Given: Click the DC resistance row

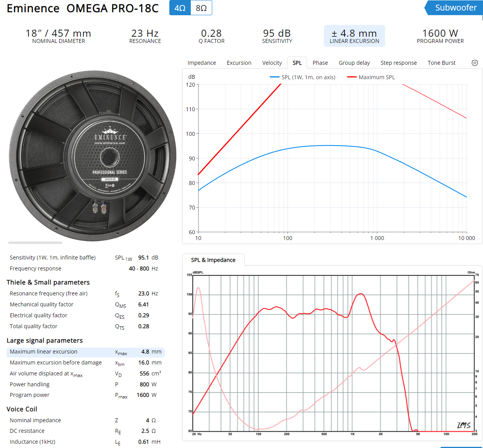Looking at the screenshot, I should 85,431.
